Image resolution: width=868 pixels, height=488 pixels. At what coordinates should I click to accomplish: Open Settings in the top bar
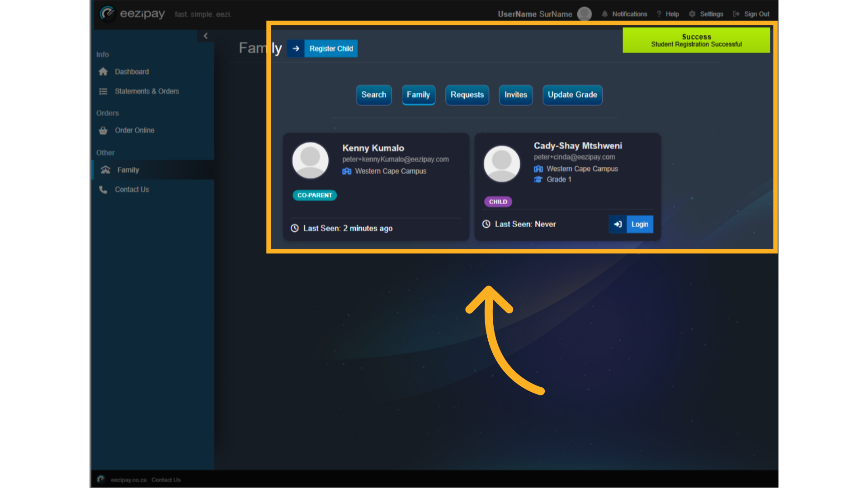pos(712,14)
